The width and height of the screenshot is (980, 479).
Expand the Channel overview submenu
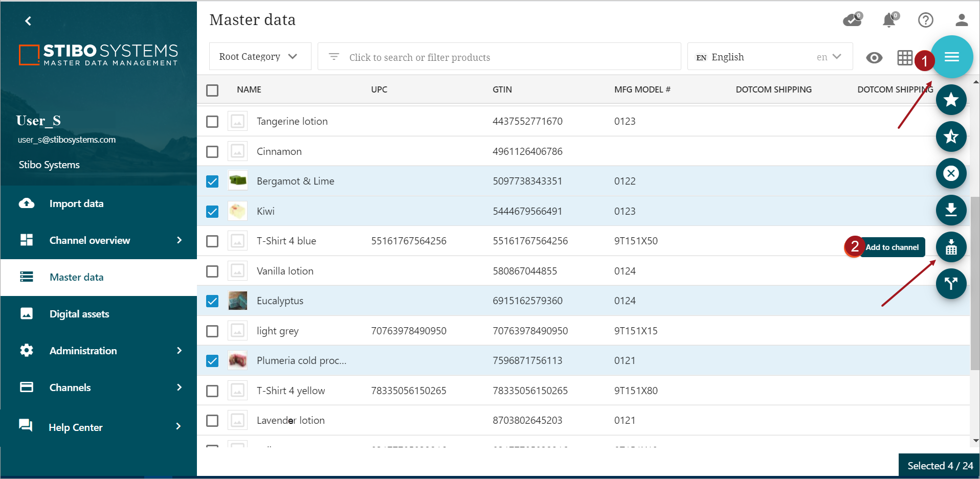pos(179,240)
